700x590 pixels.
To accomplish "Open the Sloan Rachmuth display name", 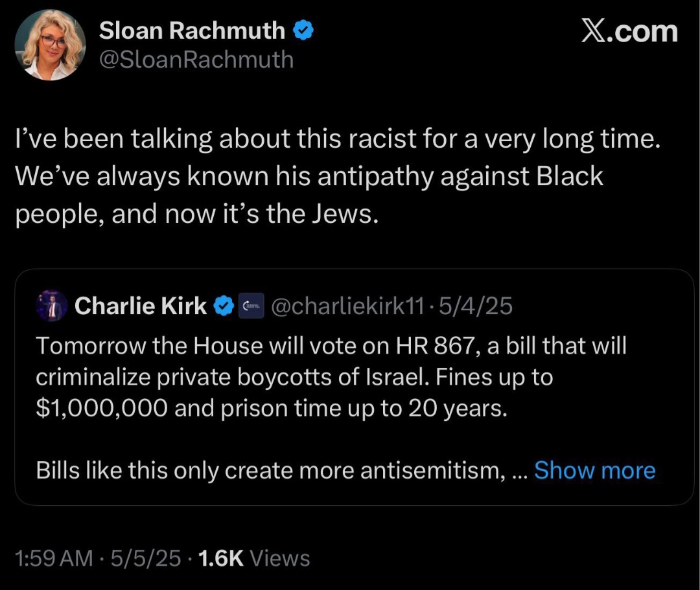I will (x=192, y=30).
